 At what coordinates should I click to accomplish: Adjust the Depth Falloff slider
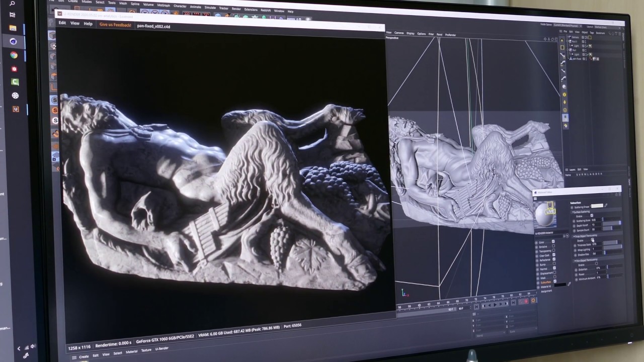[612, 223]
